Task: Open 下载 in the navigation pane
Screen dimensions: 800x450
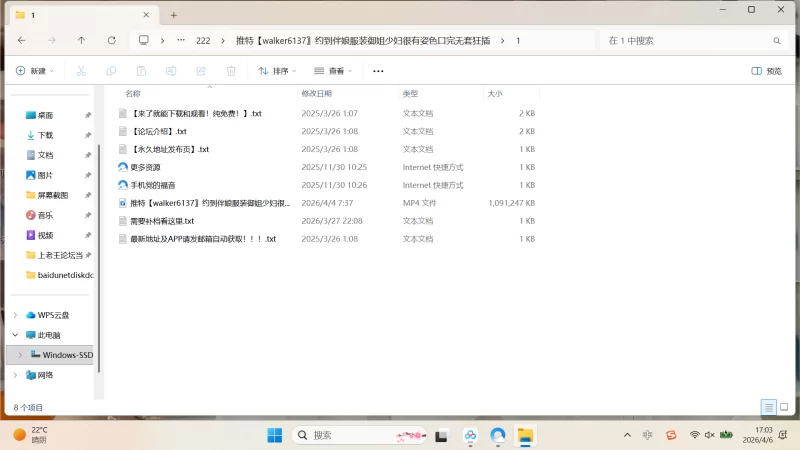Action: (x=45, y=135)
